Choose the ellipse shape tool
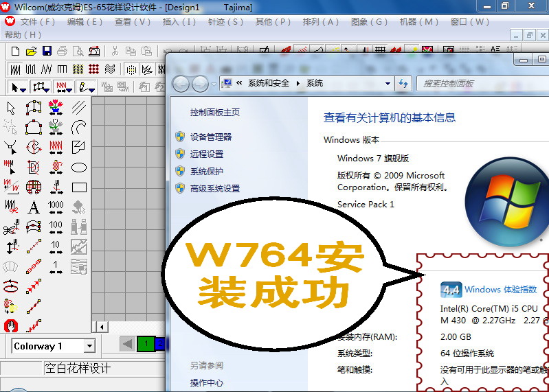 click(79, 168)
